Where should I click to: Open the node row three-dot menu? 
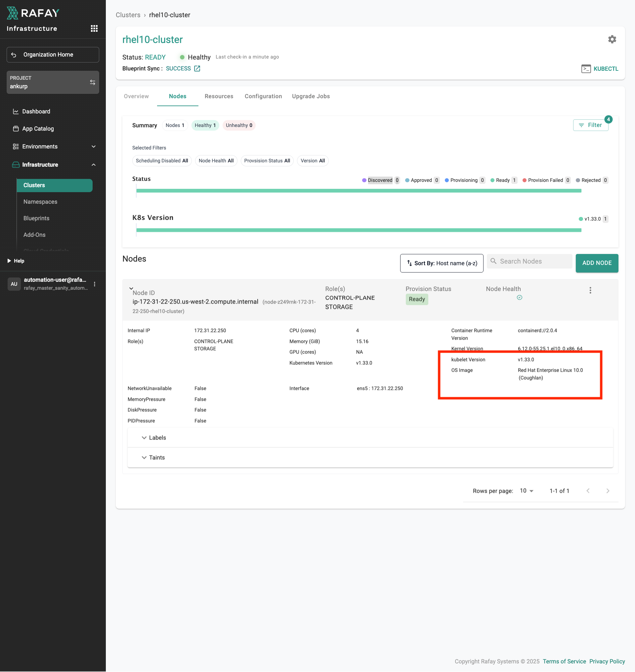(590, 290)
